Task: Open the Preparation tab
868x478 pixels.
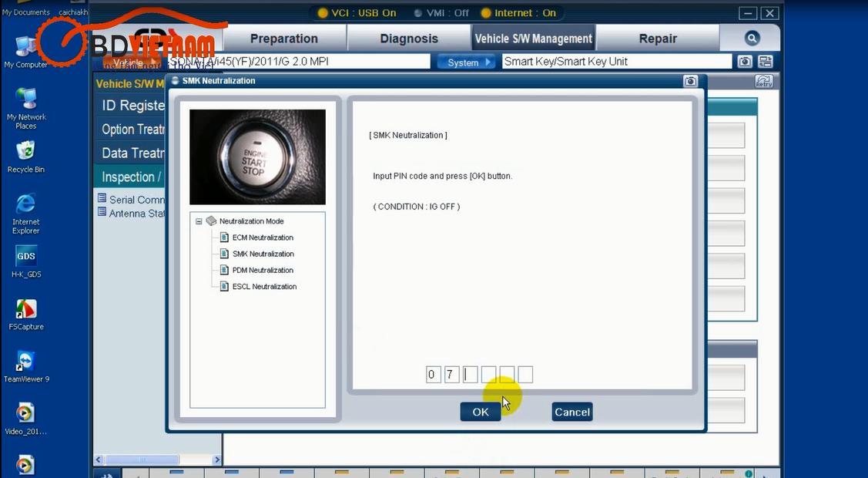Action: (x=284, y=39)
